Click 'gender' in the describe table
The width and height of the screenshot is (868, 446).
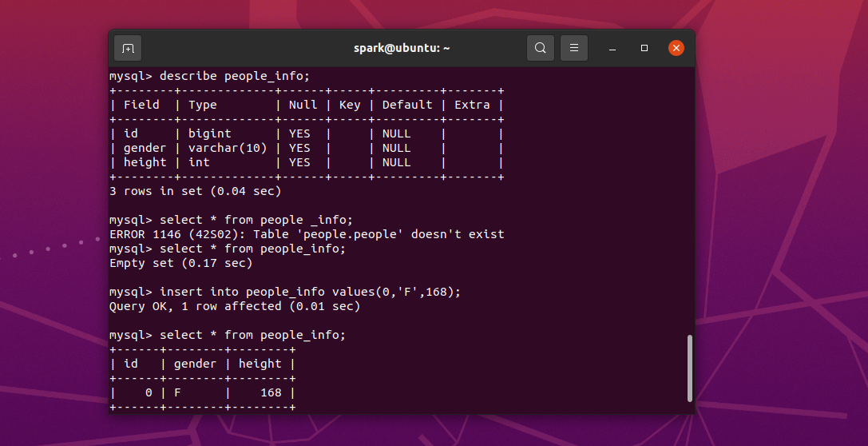(x=145, y=148)
